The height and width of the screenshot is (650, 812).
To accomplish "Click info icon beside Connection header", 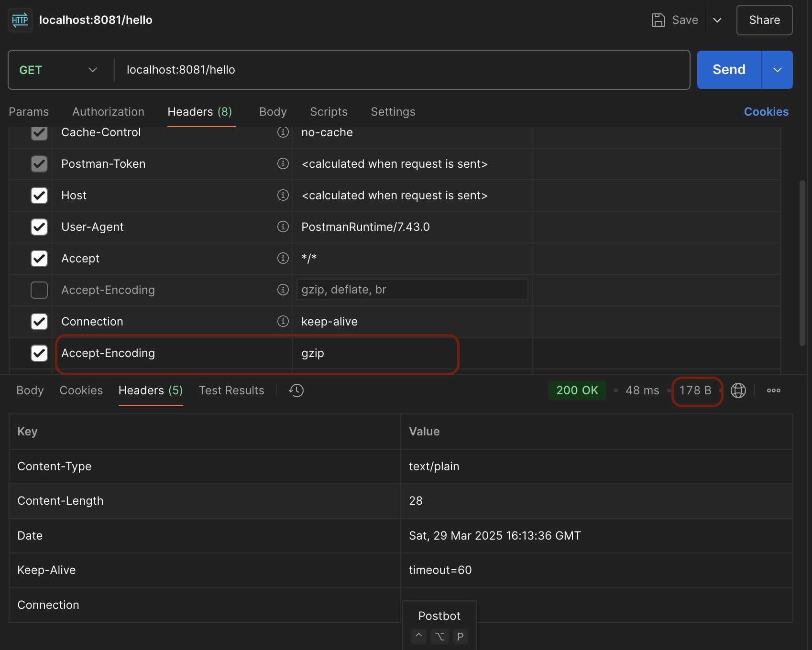I will (283, 321).
